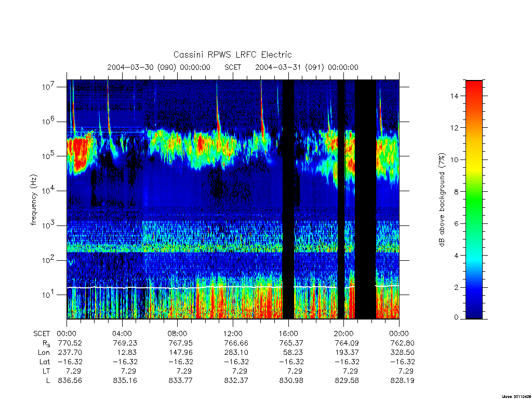Click the L value 832.37
Screen dimensions: 532x399
[x=236, y=381]
